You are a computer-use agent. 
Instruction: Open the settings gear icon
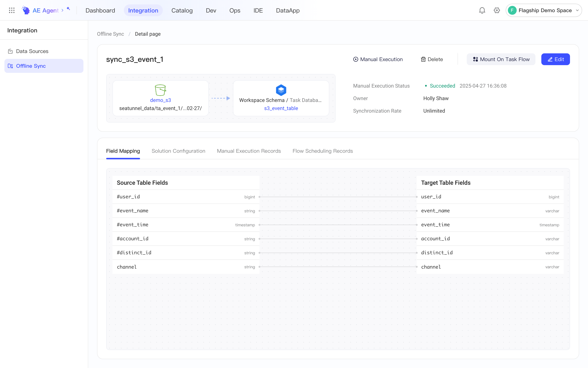tap(497, 10)
